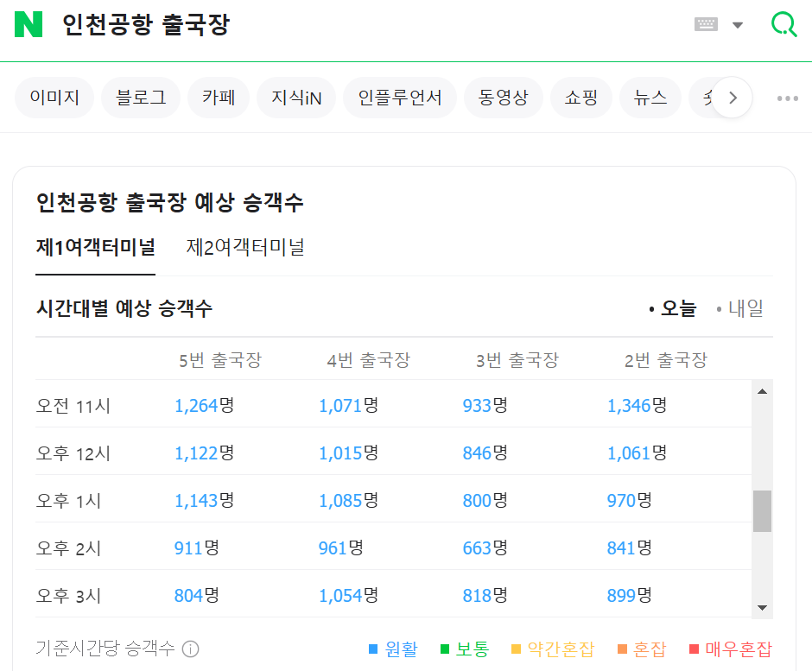Click the table scrollbar up arrow
812x671 pixels.
point(762,391)
